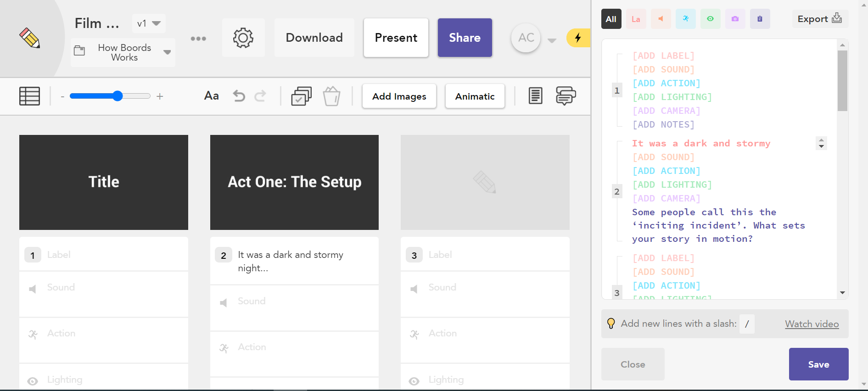Screen dimensions: 868x391
Task: Click [ADD NOTES] line in script frame 1
Action: [x=663, y=124]
